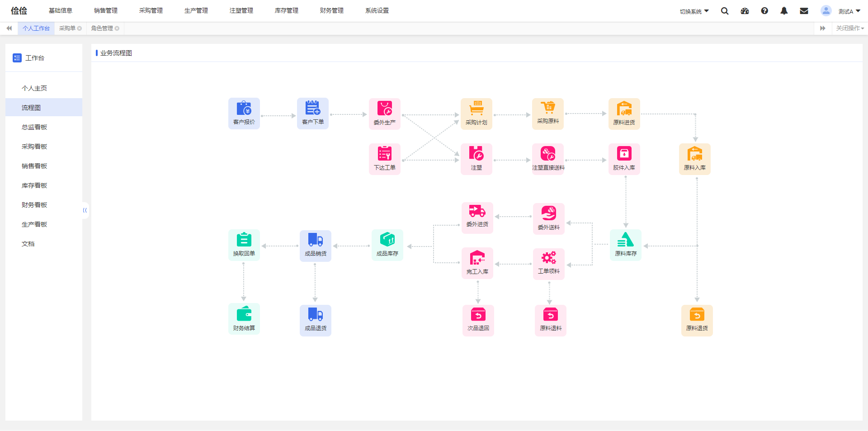Open the 委外进货 flow icon
The width and height of the screenshot is (868, 431).
(x=477, y=218)
